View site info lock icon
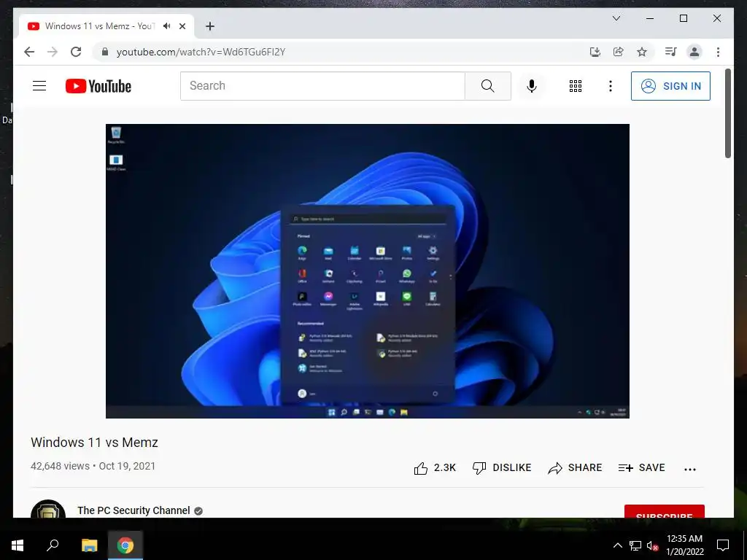 (x=105, y=52)
